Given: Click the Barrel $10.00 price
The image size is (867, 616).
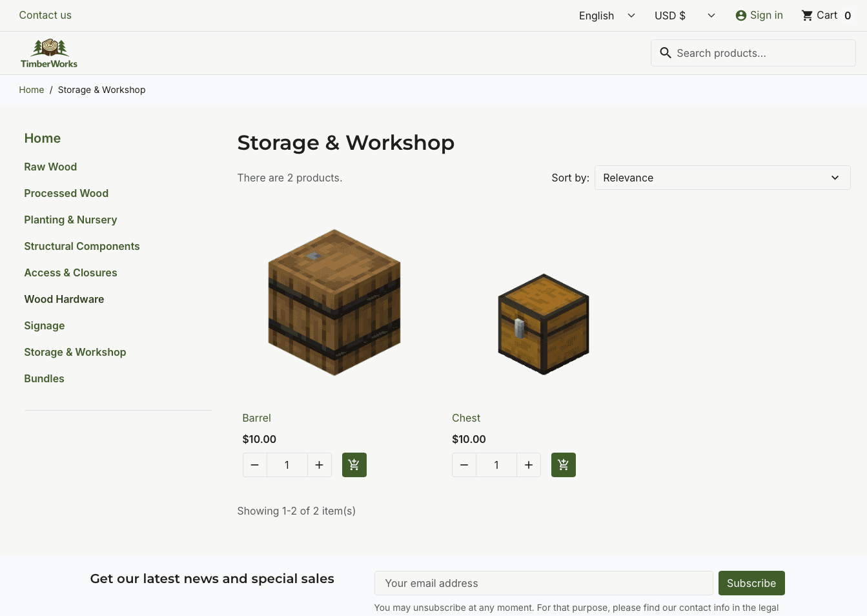Looking at the screenshot, I should [260, 439].
